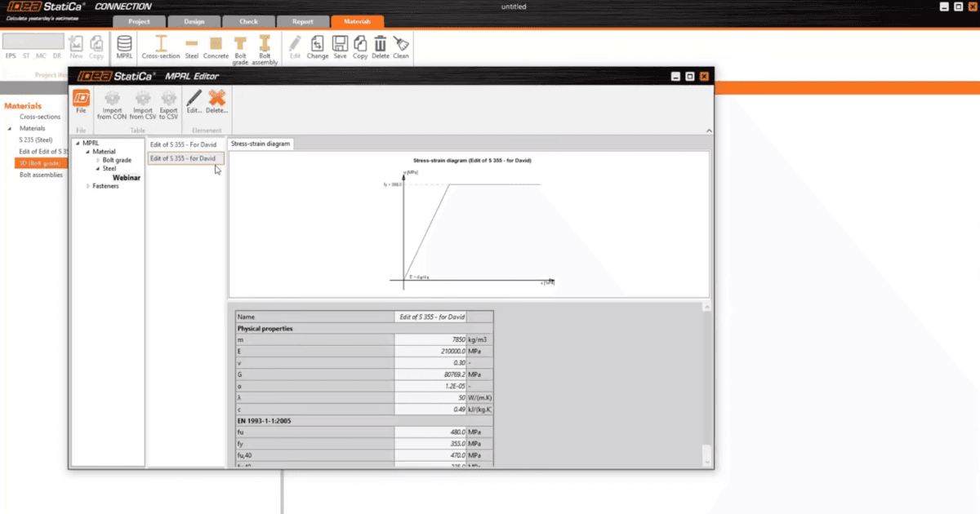The image size is (980, 514).
Task: Click the Save floppy icon
Action: pos(340,47)
